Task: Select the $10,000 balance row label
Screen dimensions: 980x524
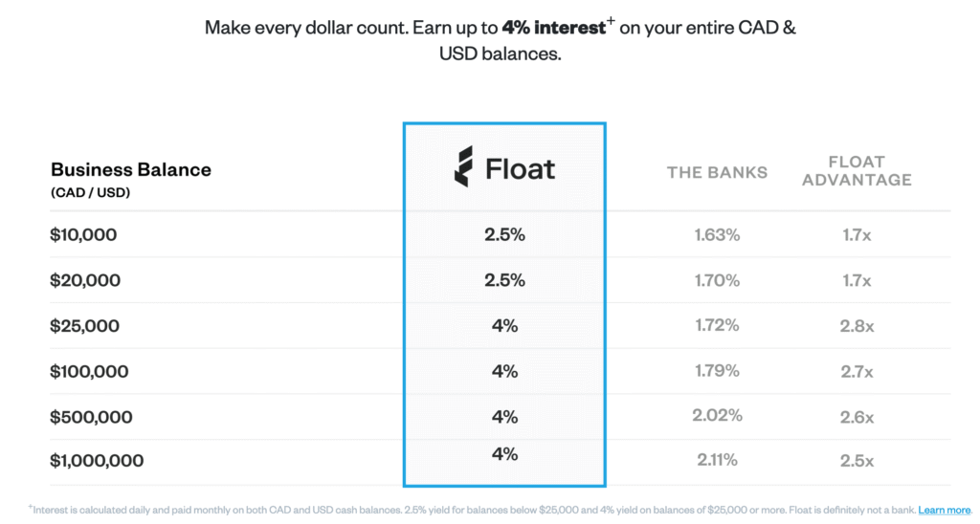Action: (83, 235)
